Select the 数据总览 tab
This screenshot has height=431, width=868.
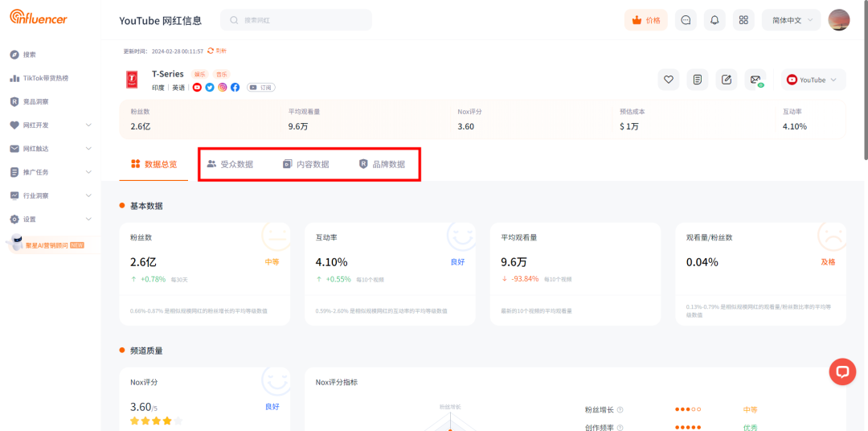[x=154, y=164]
